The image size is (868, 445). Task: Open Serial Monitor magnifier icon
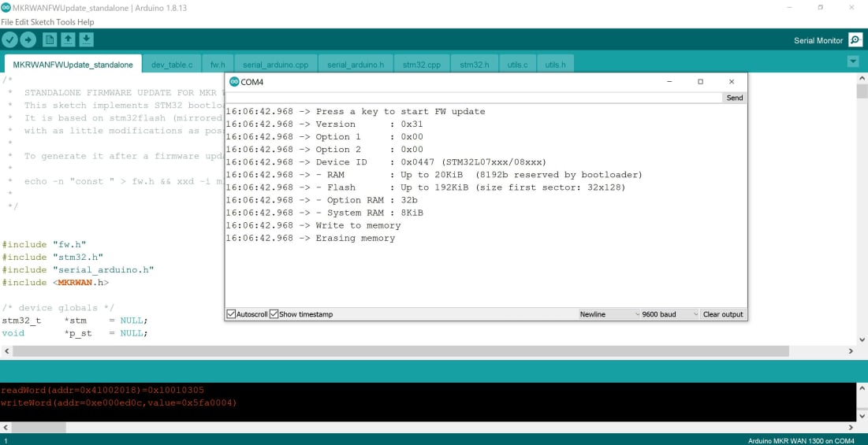855,40
